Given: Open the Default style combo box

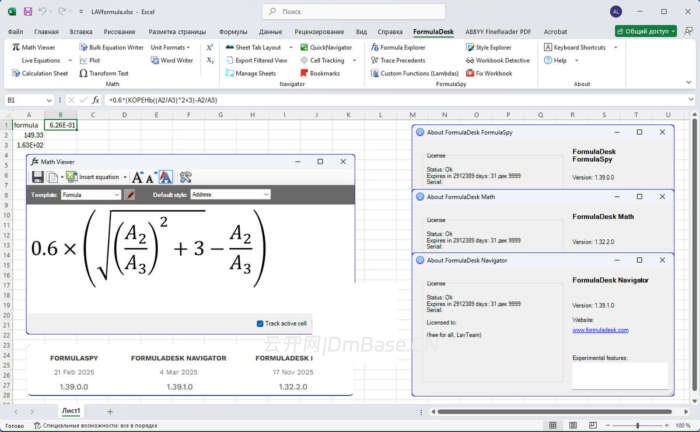Looking at the screenshot, I should pos(230,195).
